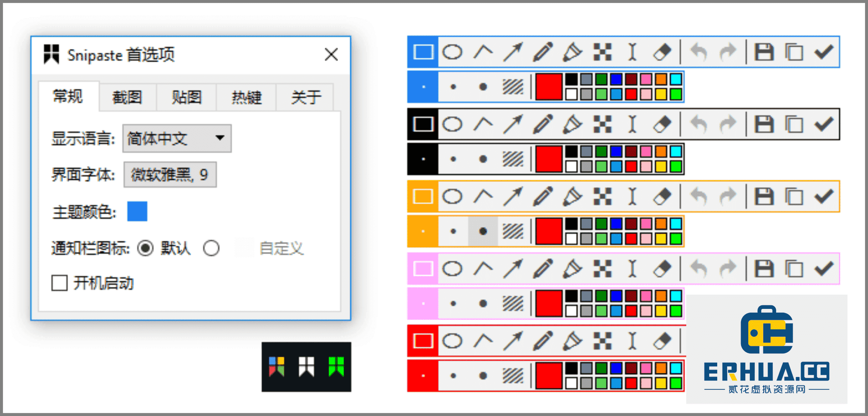Choose the large dot size in the orange toolbar

pos(483,231)
